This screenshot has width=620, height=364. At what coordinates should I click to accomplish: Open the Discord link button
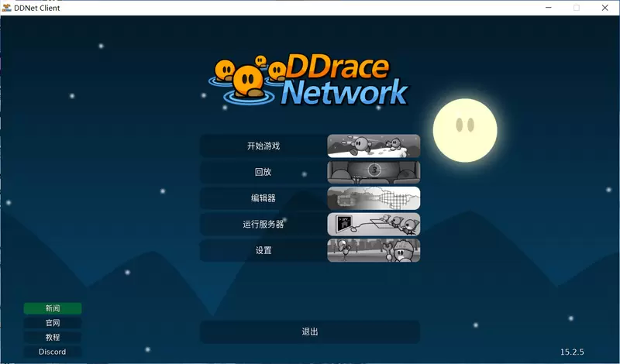[x=53, y=352]
